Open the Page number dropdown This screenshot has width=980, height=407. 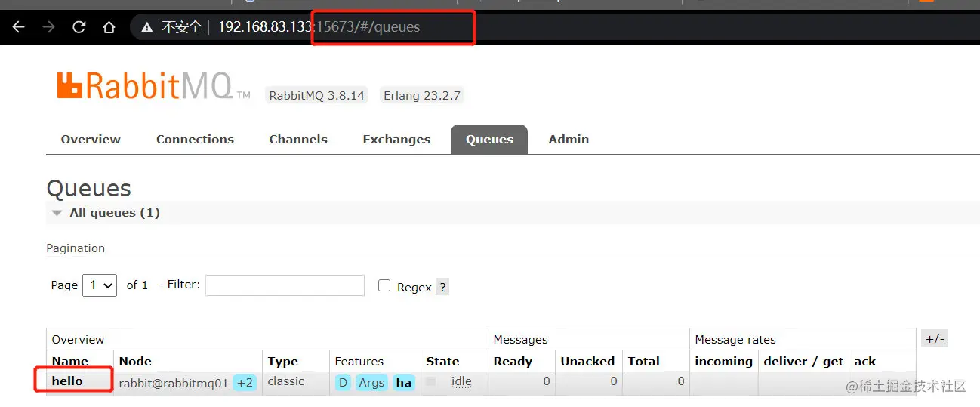[x=100, y=285]
